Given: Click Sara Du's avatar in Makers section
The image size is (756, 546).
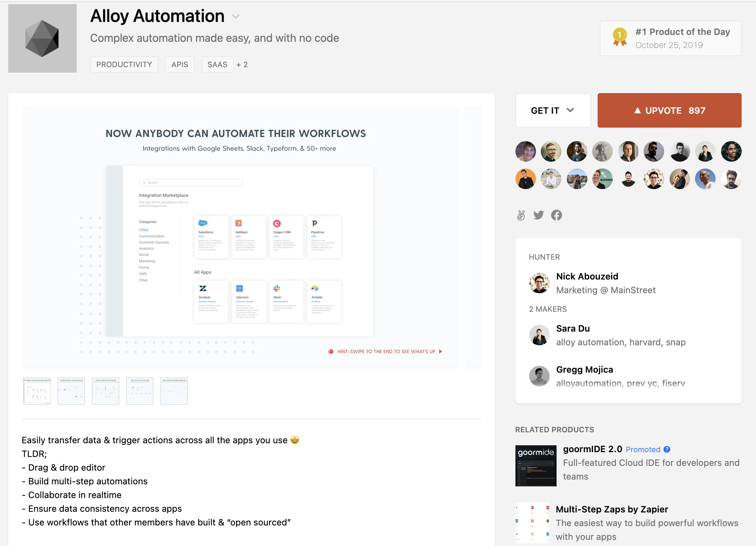Looking at the screenshot, I should [539, 335].
